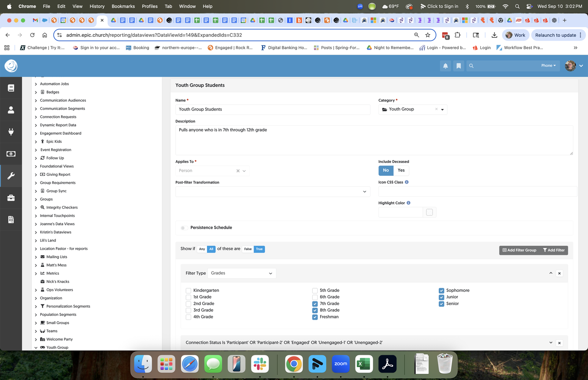Select Small Groups in category tree
The height and width of the screenshot is (380, 588).
pyautogui.click(x=57, y=323)
